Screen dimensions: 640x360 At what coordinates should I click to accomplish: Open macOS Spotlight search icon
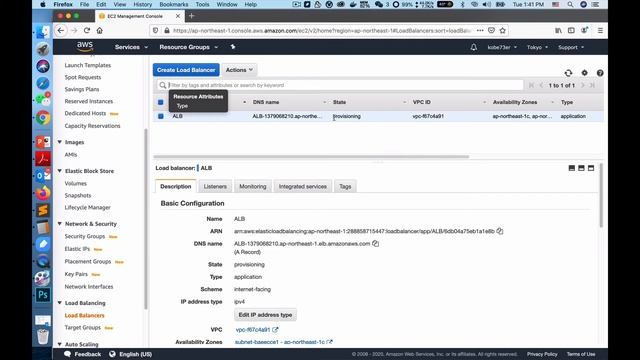point(570,4)
